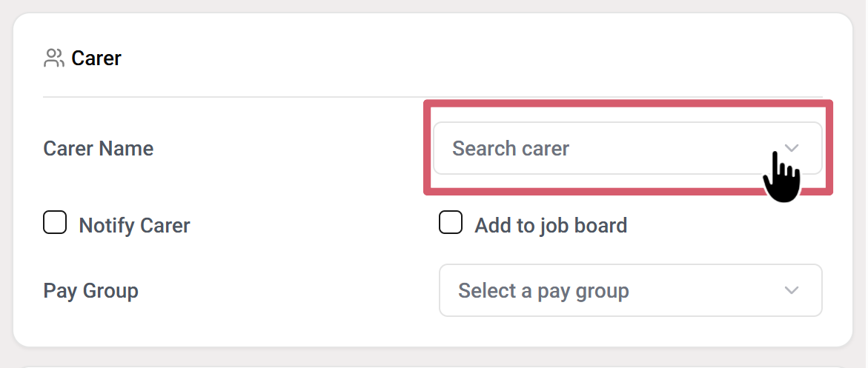This screenshot has width=868, height=368.
Task: Open the pay group chevron arrow
Action: point(792,290)
